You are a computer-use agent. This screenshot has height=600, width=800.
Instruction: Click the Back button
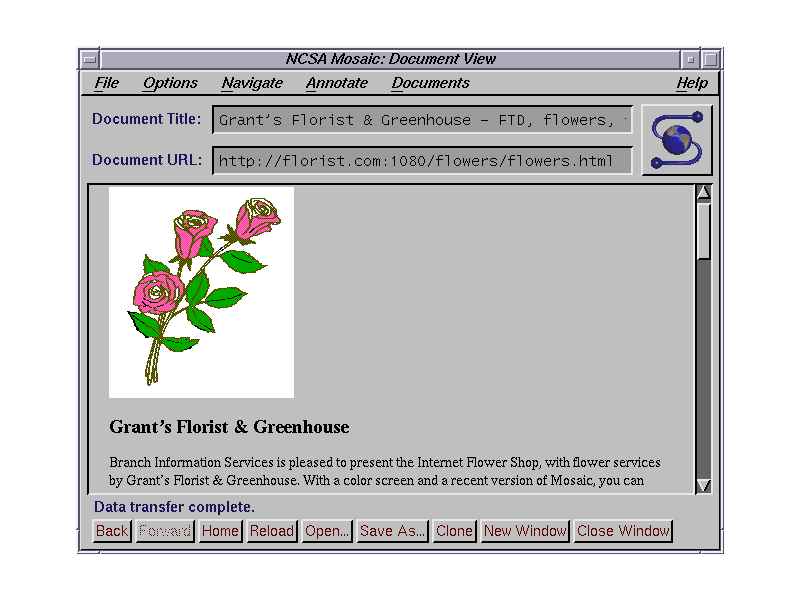click(112, 531)
